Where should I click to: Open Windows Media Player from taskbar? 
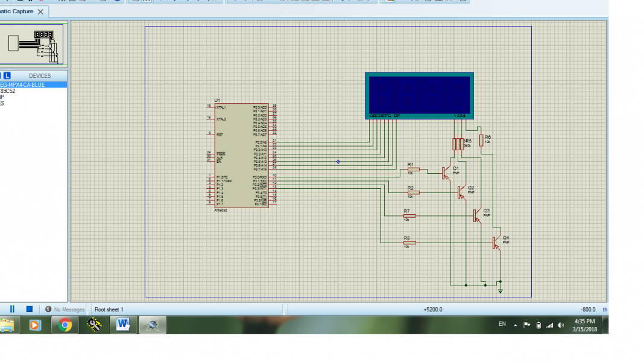click(x=34, y=325)
